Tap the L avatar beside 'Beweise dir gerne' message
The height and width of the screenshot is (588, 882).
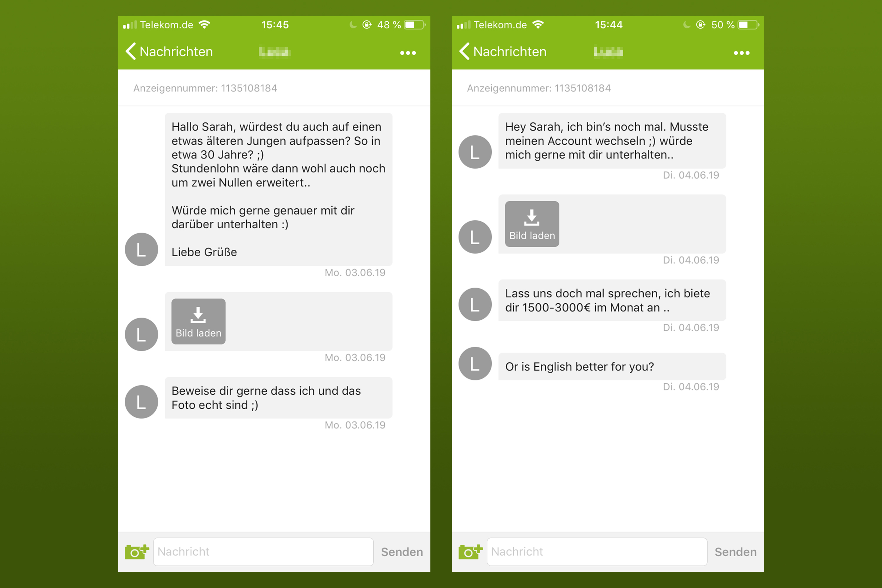pos(141,402)
